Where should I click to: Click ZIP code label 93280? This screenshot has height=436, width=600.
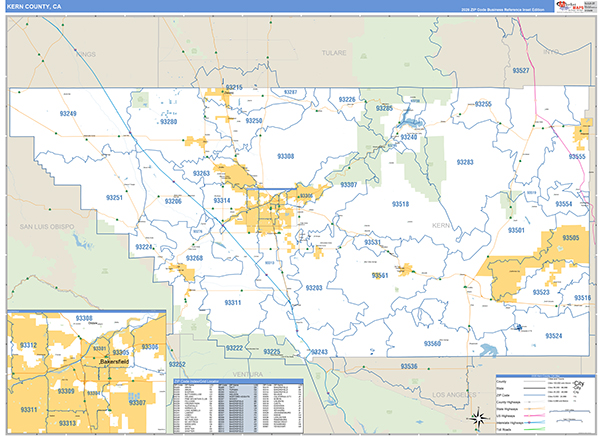(169, 122)
